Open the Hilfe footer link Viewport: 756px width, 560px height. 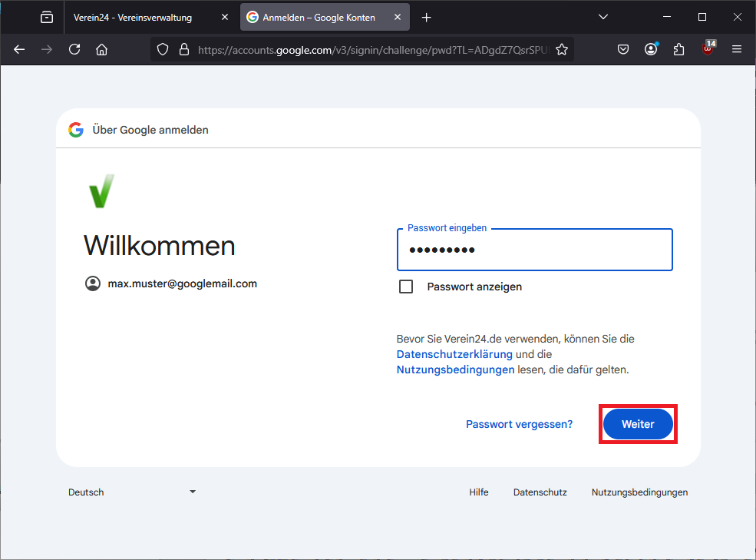(x=479, y=492)
